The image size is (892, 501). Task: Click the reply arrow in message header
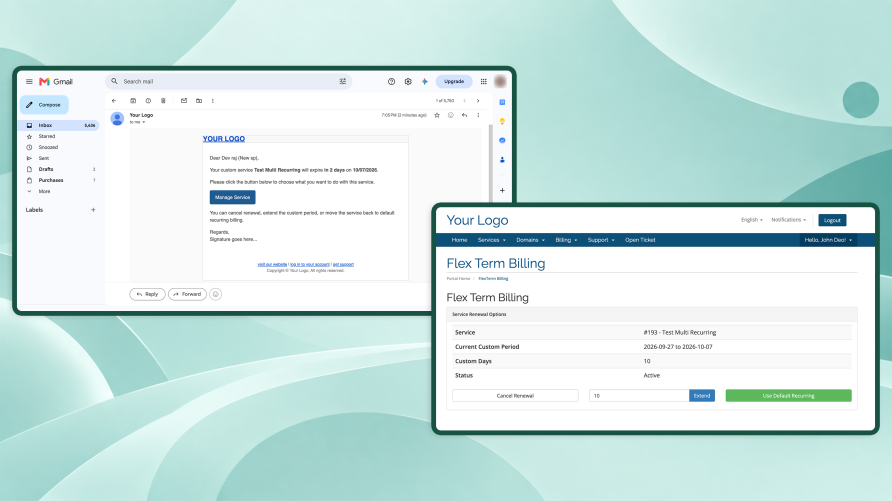464,115
